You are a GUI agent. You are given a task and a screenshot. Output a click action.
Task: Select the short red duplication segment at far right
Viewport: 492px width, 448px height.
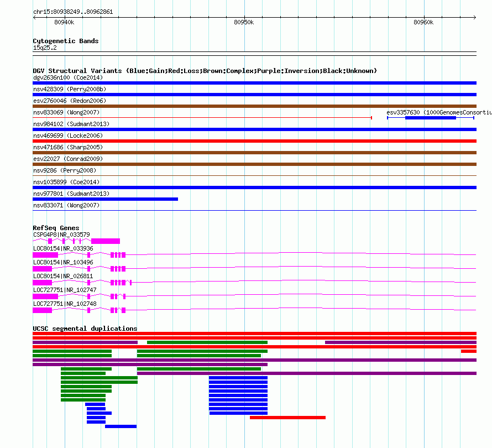pyautogui.click(x=469, y=351)
